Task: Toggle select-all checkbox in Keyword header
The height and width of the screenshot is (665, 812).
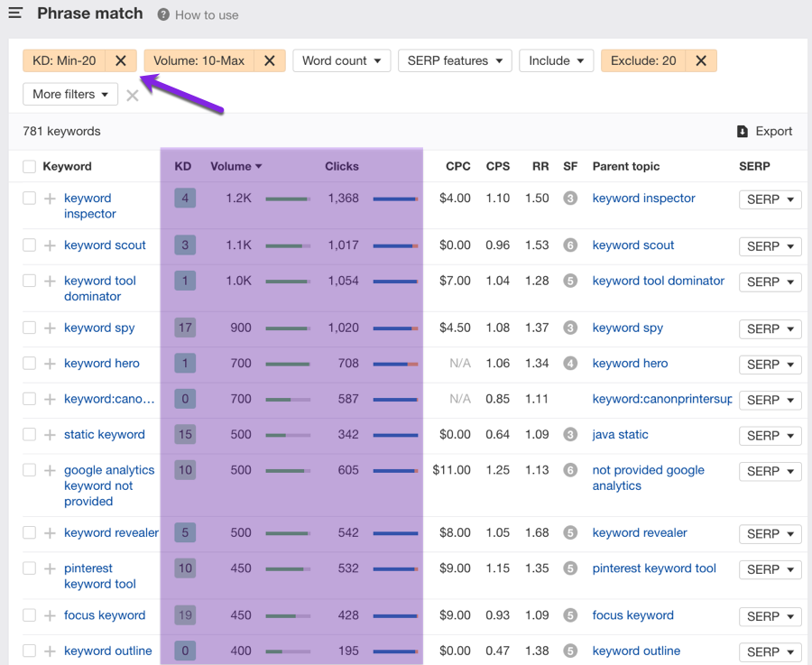Action: pos(30,167)
